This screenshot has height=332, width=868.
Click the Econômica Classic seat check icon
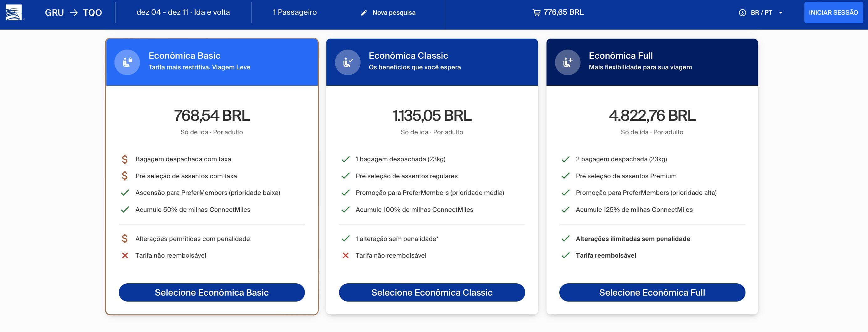click(x=348, y=62)
